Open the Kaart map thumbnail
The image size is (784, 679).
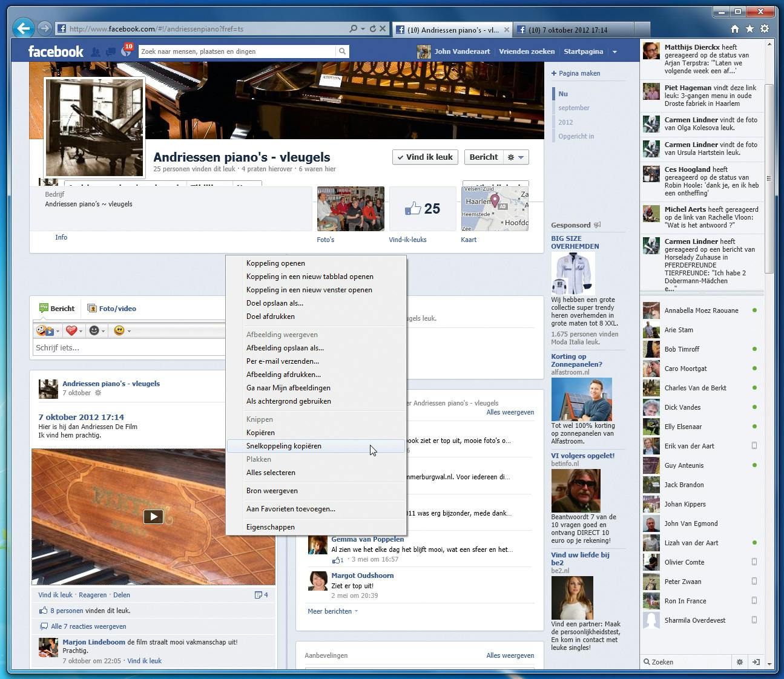click(495, 209)
